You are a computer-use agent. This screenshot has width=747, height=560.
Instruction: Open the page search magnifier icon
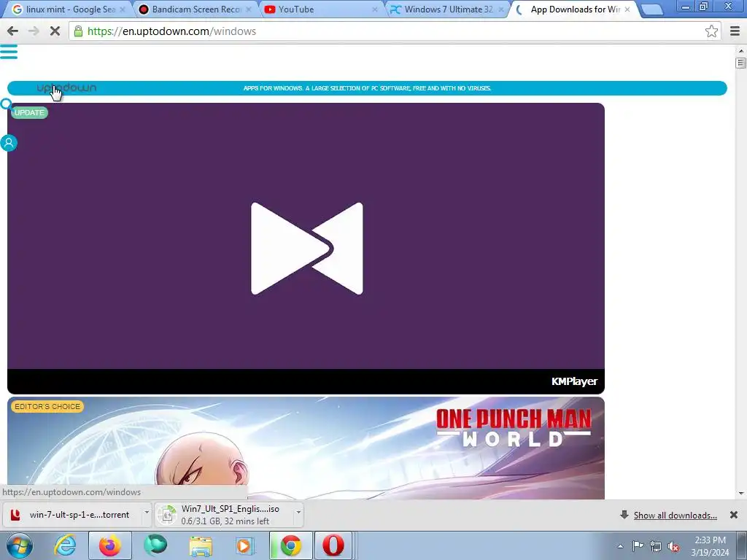[x=6, y=104]
